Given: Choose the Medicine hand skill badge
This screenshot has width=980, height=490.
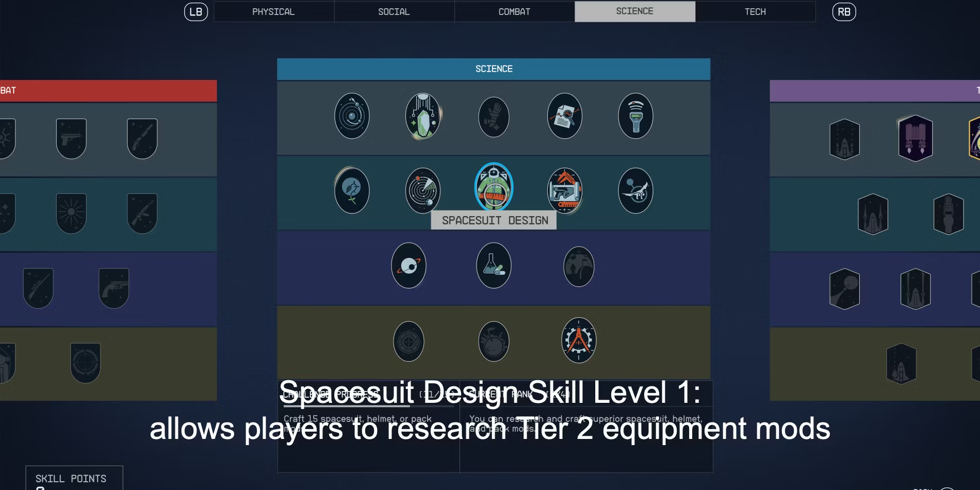Looking at the screenshot, I should (494, 117).
